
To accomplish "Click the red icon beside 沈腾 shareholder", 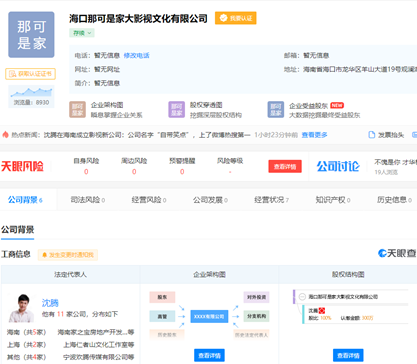I will click(322, 311).
